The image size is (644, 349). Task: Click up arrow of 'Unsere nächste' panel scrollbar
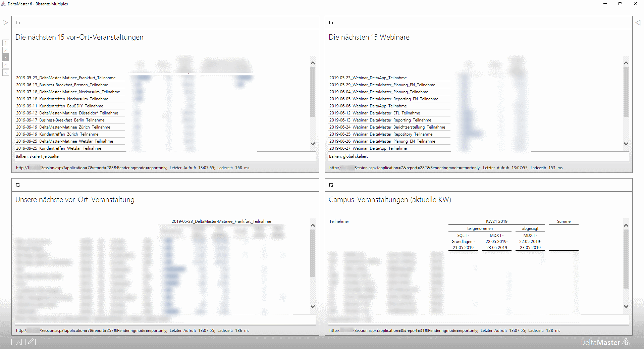coord(313,225)
